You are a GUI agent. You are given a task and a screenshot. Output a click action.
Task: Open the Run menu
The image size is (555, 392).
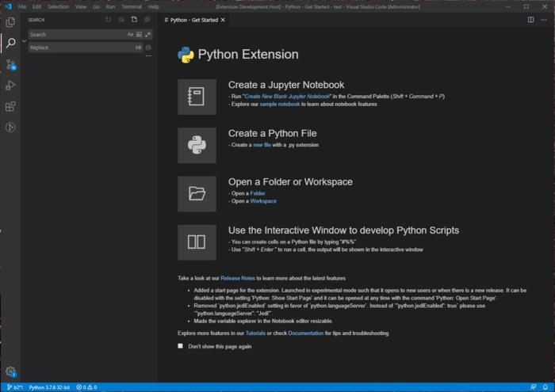110,6
